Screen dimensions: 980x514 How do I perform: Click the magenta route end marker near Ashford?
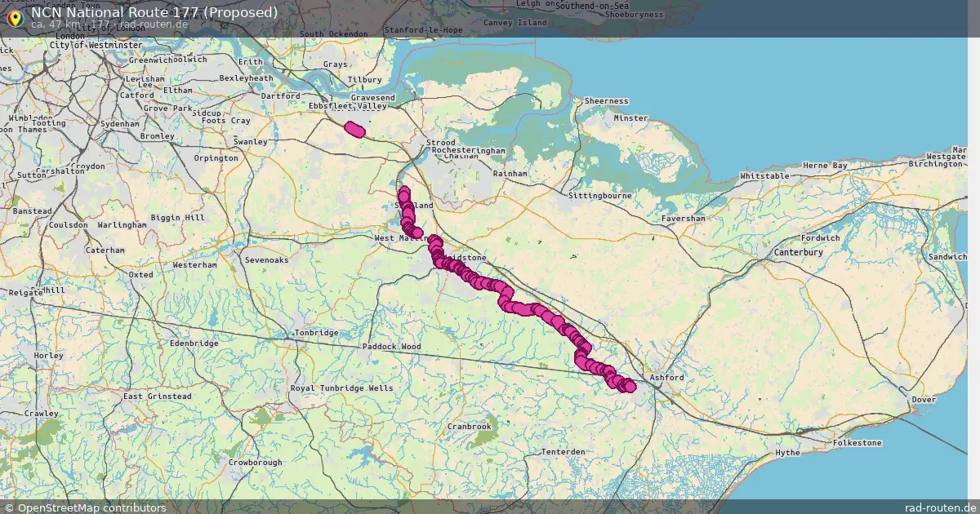coord(629,386)
